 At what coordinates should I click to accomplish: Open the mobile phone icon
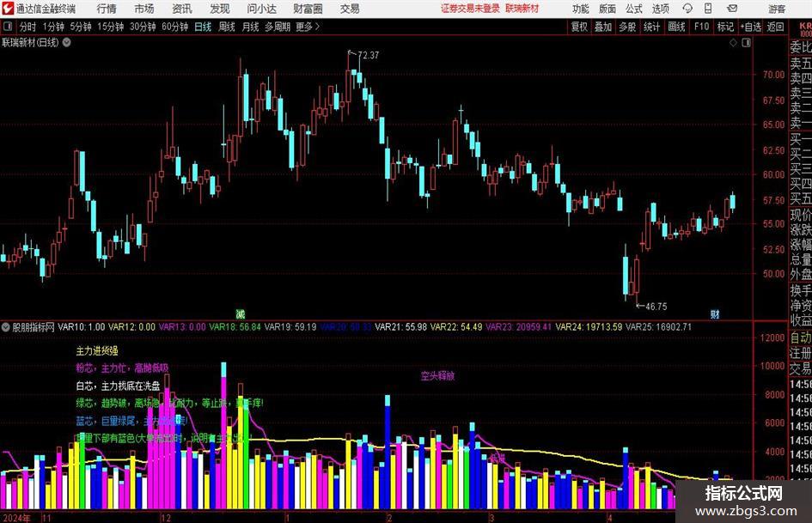point(708,9)
